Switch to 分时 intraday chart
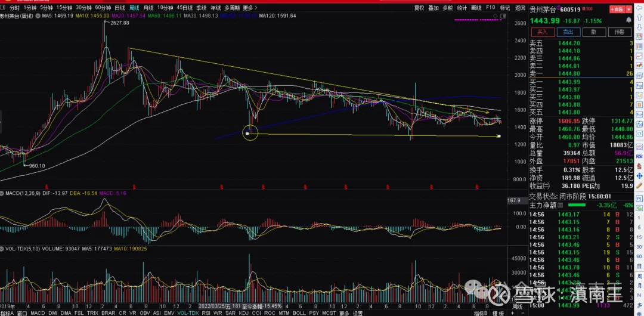This screenshot has width=644, height=316. point(14,8)
